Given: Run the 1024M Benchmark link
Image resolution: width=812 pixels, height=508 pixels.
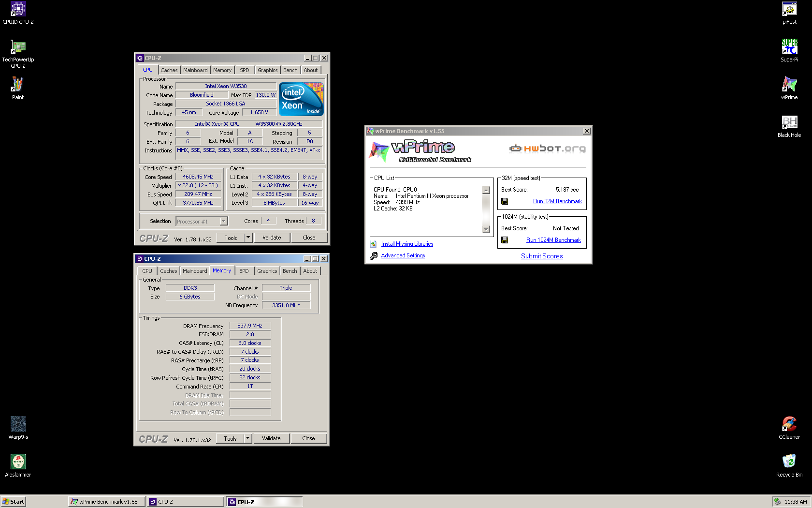Looking at the screenshot, I should tap(553, 240).
